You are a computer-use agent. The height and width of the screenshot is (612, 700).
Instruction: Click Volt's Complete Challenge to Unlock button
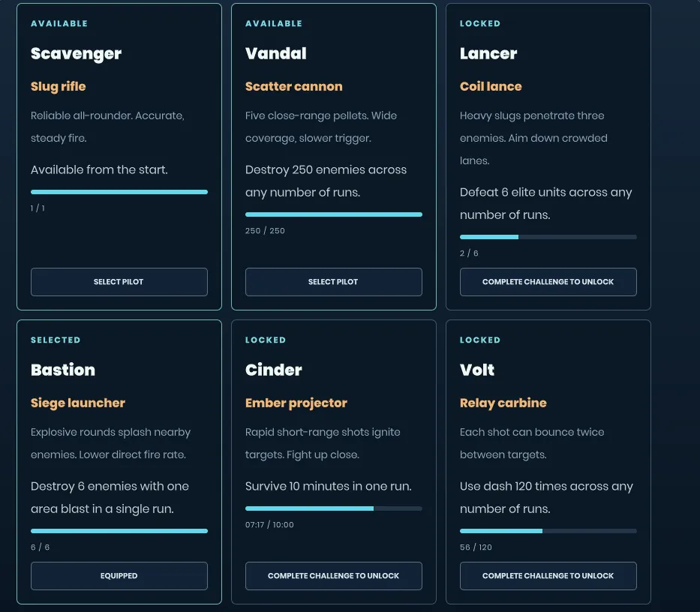(548, 576)
